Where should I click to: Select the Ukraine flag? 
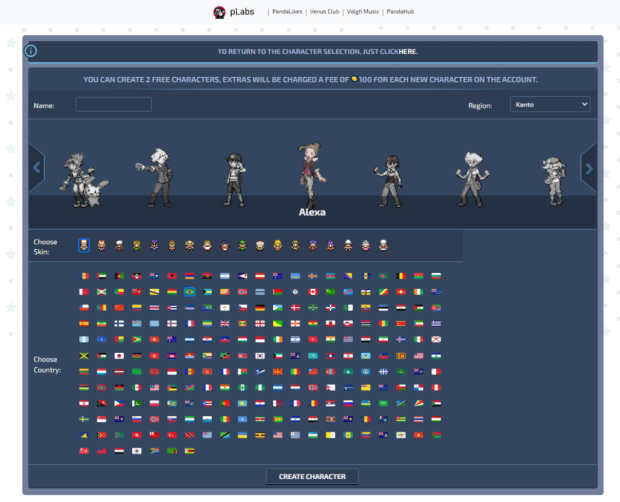(x=242, y=435)
